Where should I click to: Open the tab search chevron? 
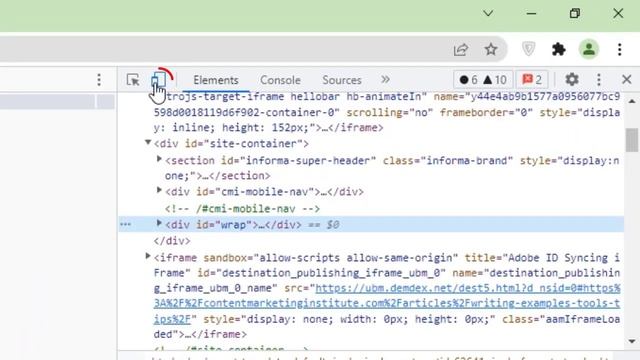pos(488,13)
